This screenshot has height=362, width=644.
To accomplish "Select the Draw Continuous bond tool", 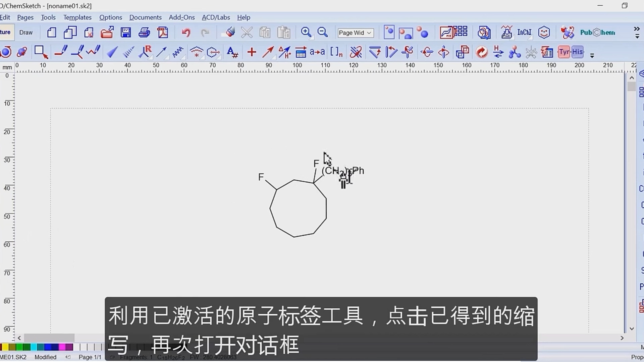I will click(77, 52).
